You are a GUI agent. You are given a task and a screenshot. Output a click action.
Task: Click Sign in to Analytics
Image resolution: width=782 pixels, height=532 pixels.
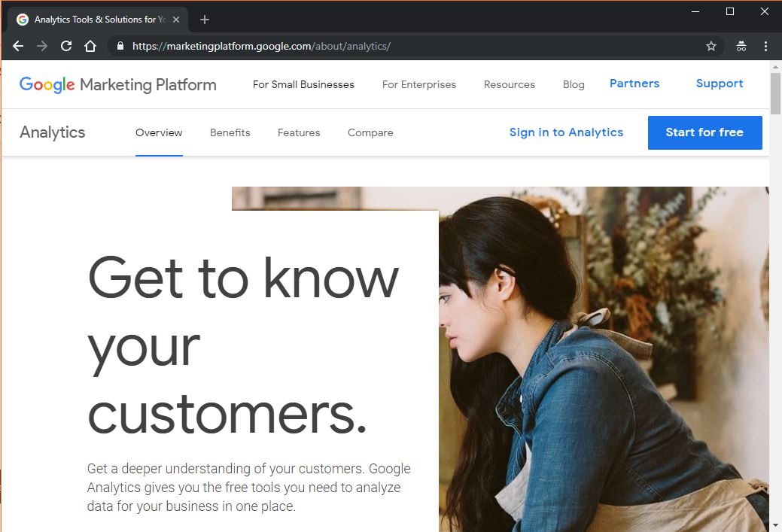click(x=566, y=132)
